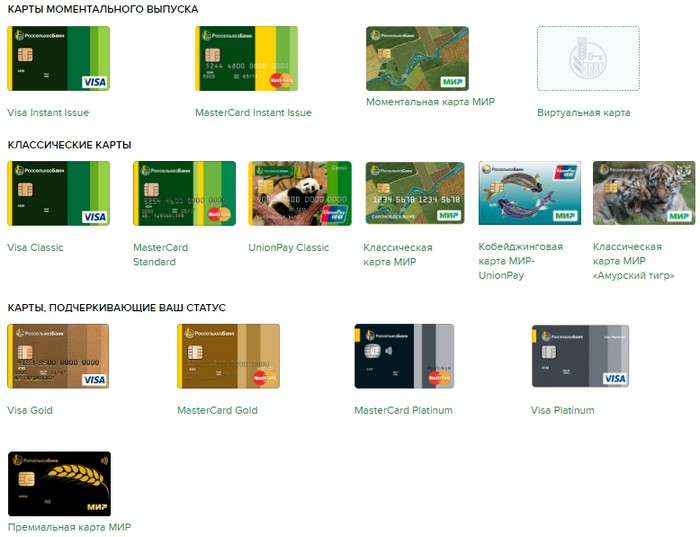Viewport: 700px width, 537px height.
Task: Click the КЛАССИЧЕСКИЕ КАРТЫ heading
Action: 70,145
